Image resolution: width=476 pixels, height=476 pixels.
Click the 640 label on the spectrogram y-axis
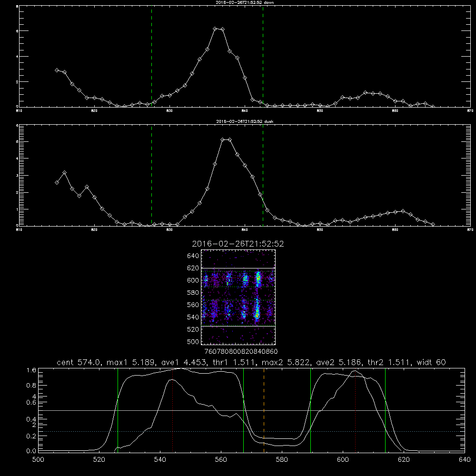[x=193, y=256]
